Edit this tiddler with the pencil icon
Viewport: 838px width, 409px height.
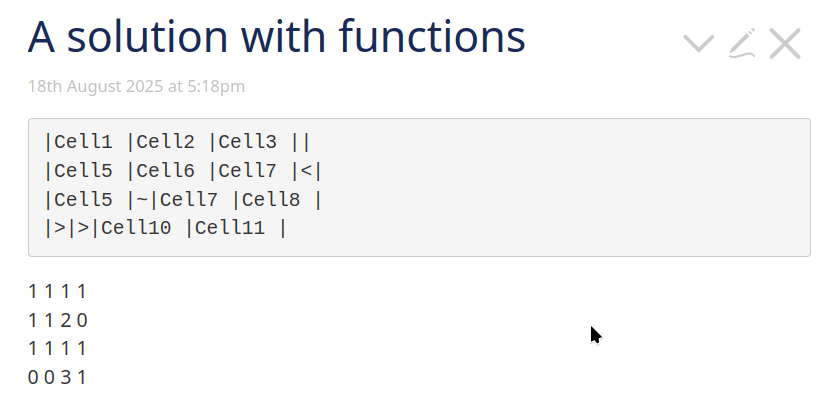[x=742, y=43]
